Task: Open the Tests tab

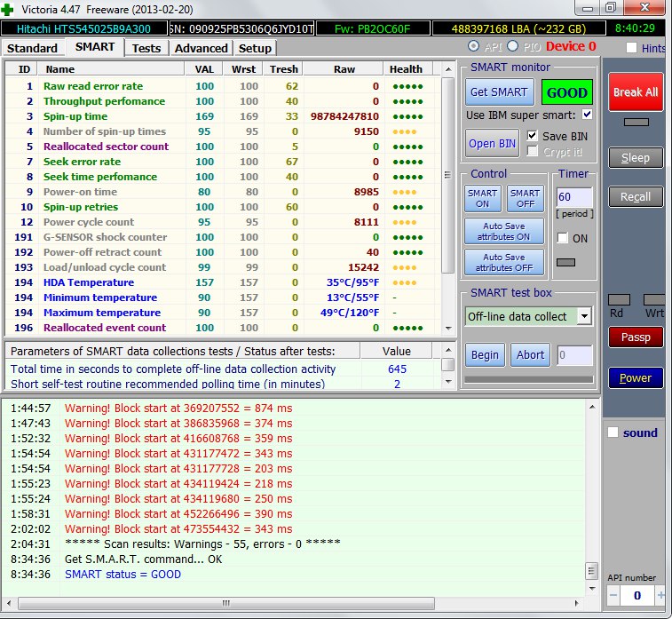Action: coord(146,48)
